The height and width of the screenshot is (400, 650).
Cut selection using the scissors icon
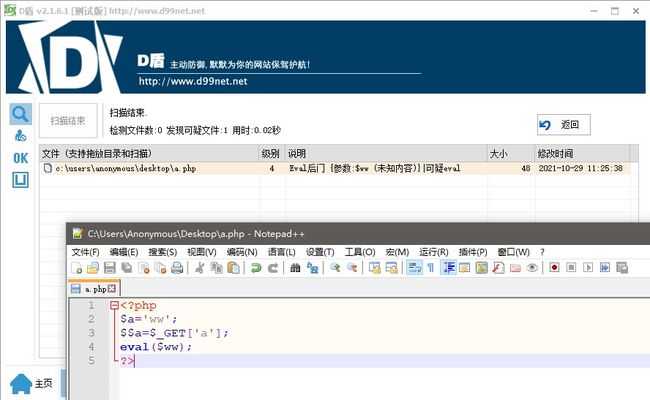199,268
